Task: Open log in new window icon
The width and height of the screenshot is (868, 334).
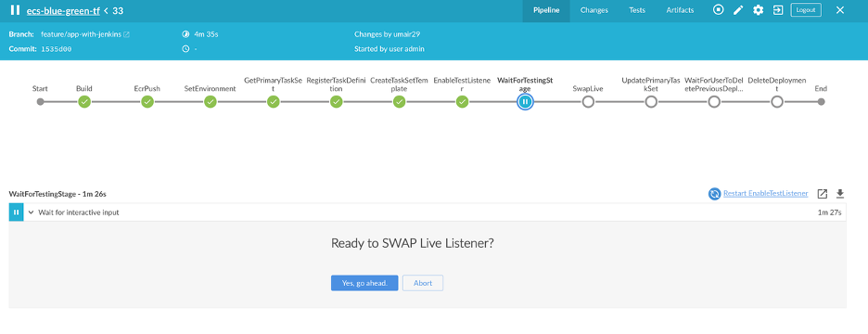Action: (x=823, y=193)
